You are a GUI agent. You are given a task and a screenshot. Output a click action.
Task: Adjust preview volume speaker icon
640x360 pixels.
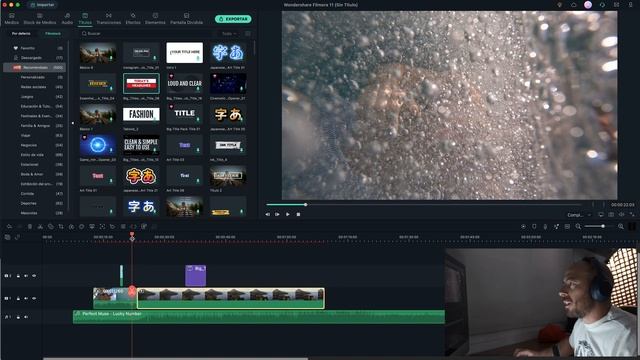[622, 215]
